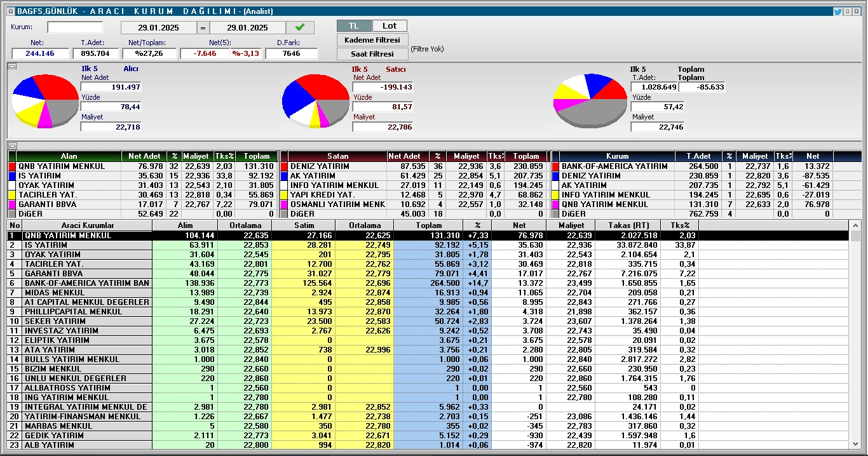Sort by the Satan column header
Screen dimensions: 868x456
click(338, 156)
